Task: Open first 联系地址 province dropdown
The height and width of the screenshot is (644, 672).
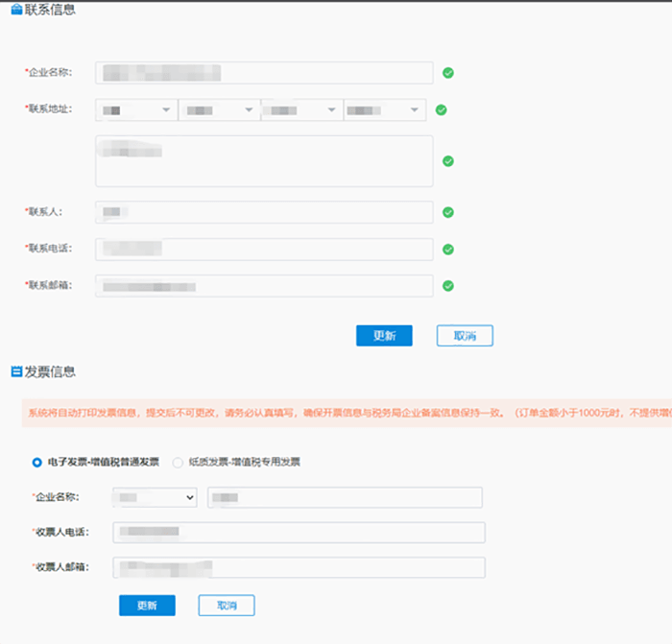Action: point(136,110)
